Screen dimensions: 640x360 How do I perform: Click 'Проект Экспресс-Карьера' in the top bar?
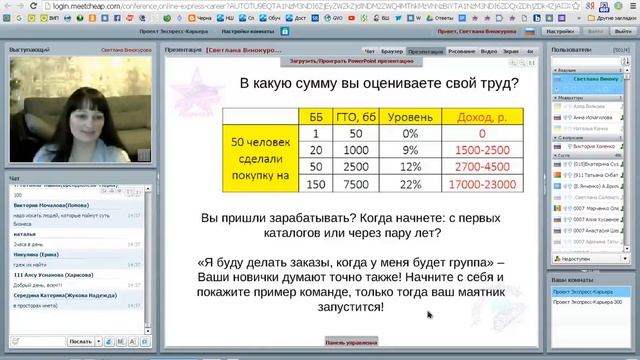[173, 31]
